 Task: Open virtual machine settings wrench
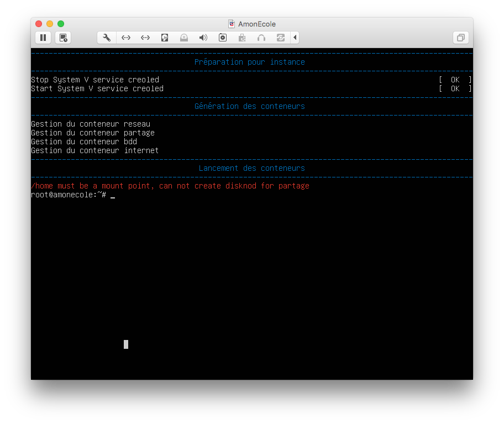(107, 38)
